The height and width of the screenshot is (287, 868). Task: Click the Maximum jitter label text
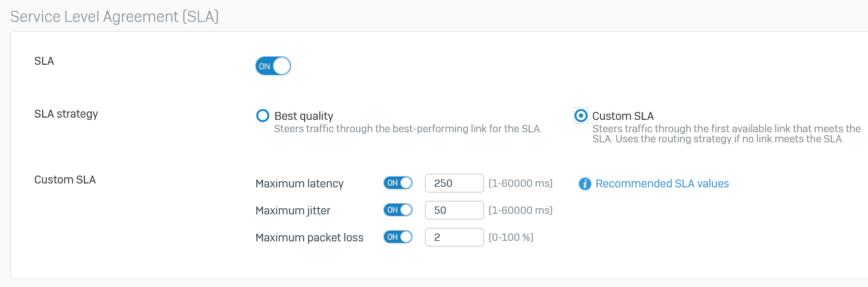click(x=293, y=211)
